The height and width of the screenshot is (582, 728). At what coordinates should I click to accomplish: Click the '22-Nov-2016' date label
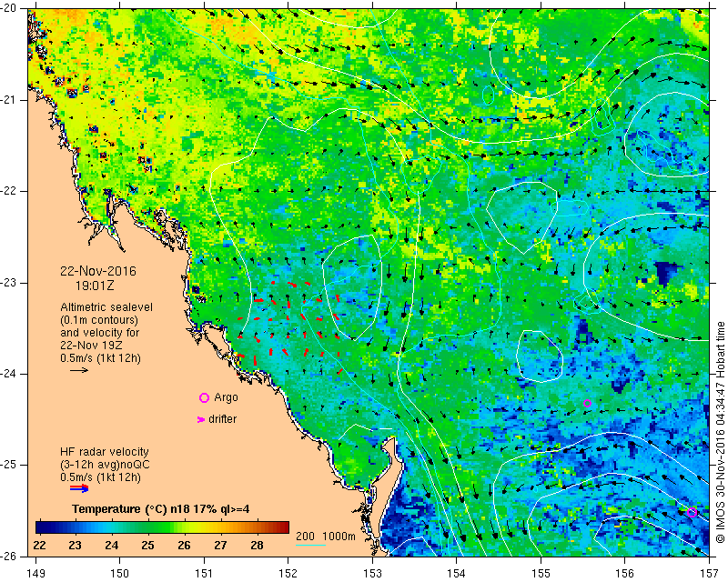[98, 271]
